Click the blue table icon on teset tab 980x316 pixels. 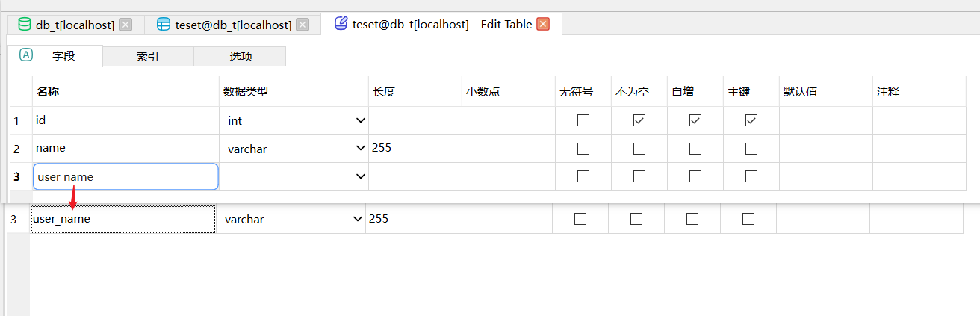[x=164, y=25]
